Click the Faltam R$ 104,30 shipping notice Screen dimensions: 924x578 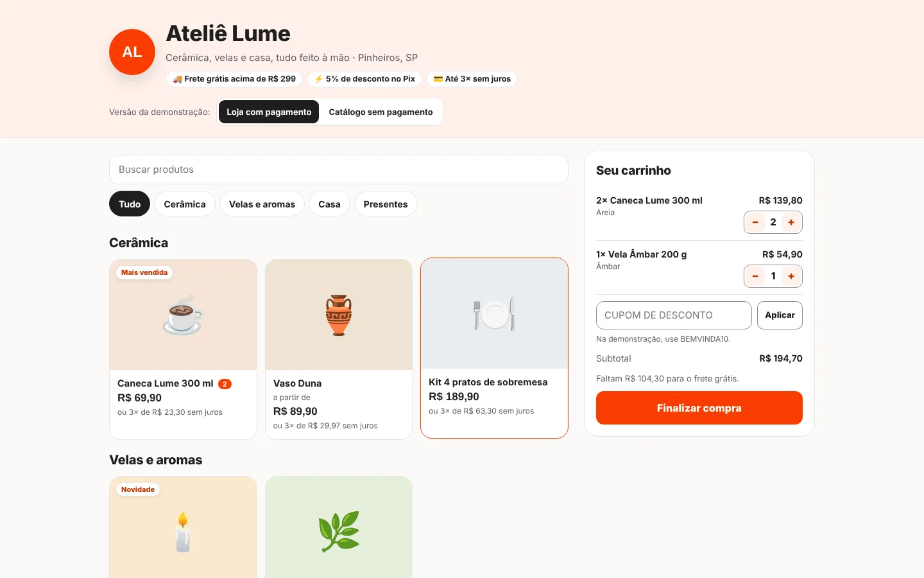click(667, 379)
